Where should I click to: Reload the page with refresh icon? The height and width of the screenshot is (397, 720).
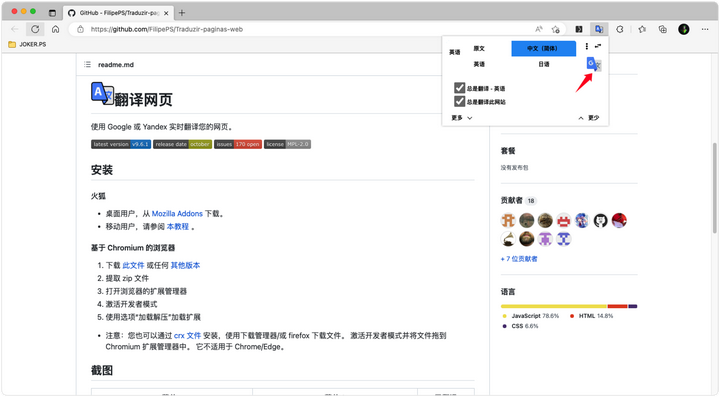tap(35, 29)
